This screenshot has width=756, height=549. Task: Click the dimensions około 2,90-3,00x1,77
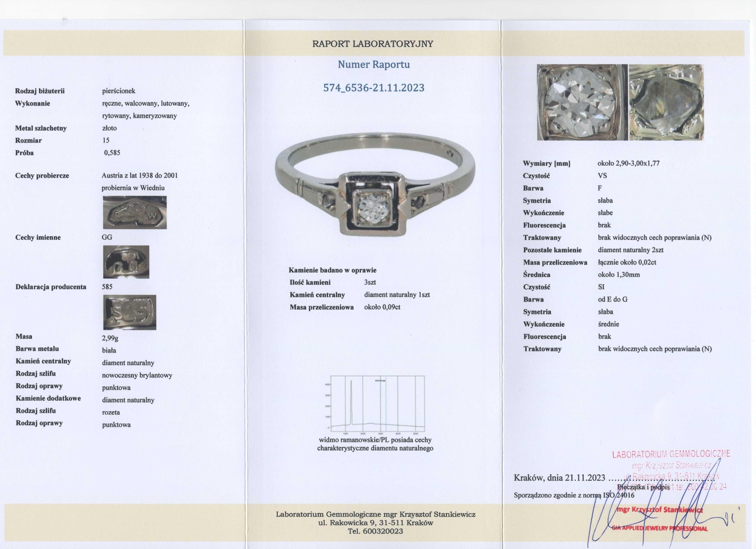click(628, 163)
